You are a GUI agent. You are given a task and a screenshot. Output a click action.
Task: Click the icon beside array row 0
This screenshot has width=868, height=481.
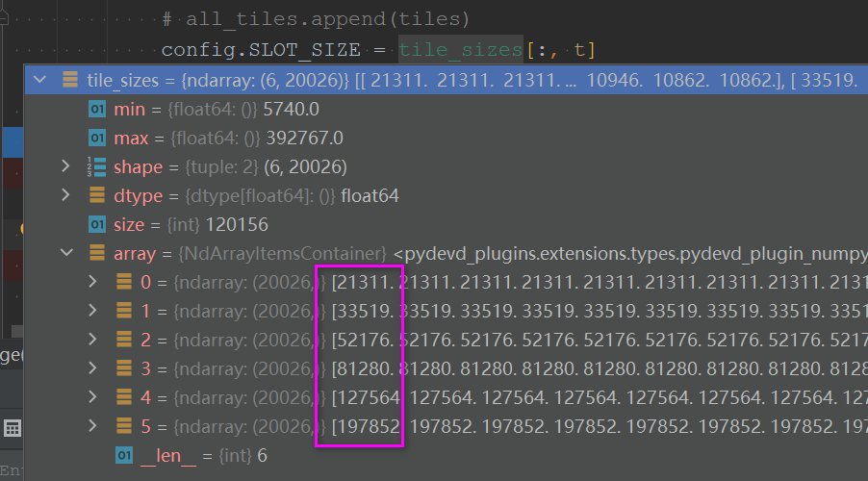click(x=124, y=282)
